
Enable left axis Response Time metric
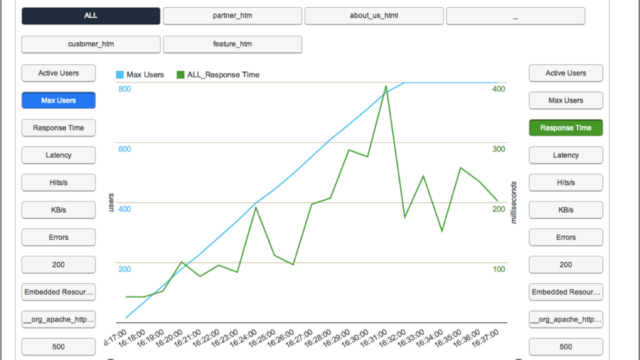coord(58,128)
